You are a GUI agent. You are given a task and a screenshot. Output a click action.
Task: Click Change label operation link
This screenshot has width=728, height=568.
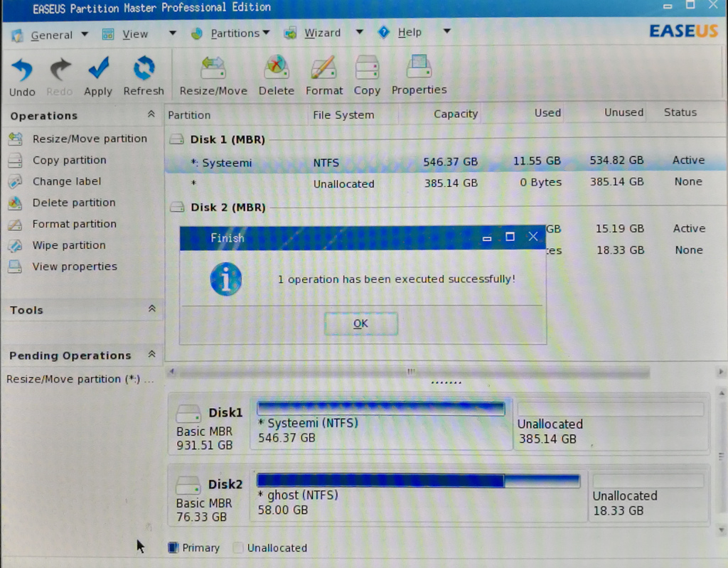pos(66,181)
